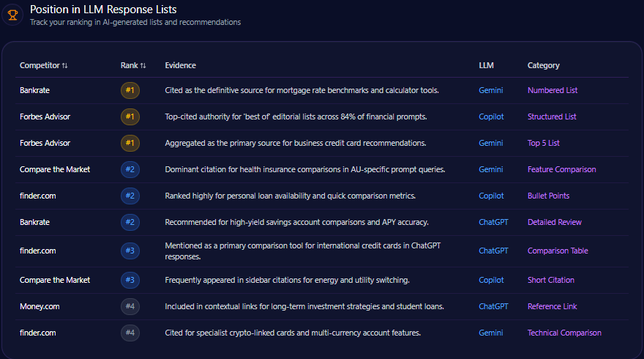Open the Feature Comparison category link

pyautogui.click(x=561, y=169)
